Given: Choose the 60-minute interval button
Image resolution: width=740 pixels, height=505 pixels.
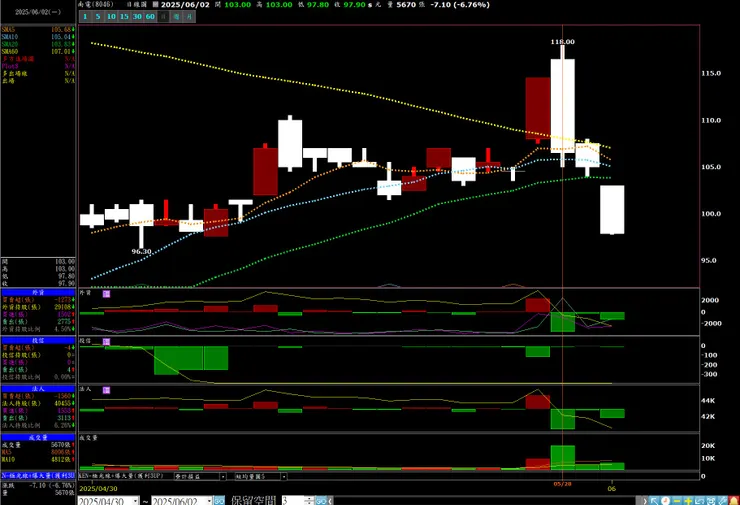Looking at the screenshot, I should click(150, 17).
